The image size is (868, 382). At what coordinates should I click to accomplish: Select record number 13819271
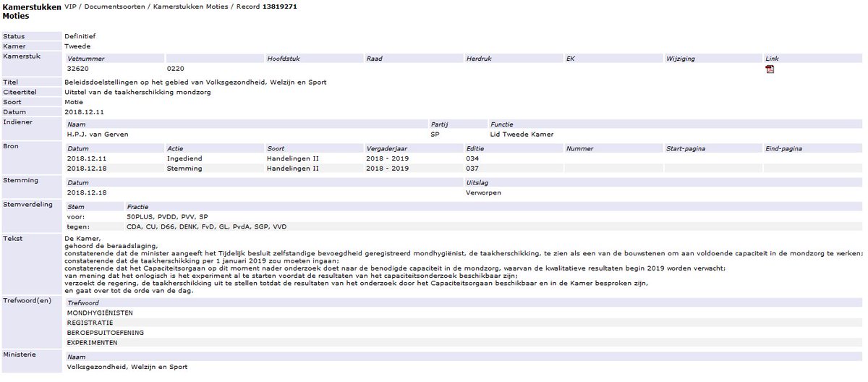[280, 7]
